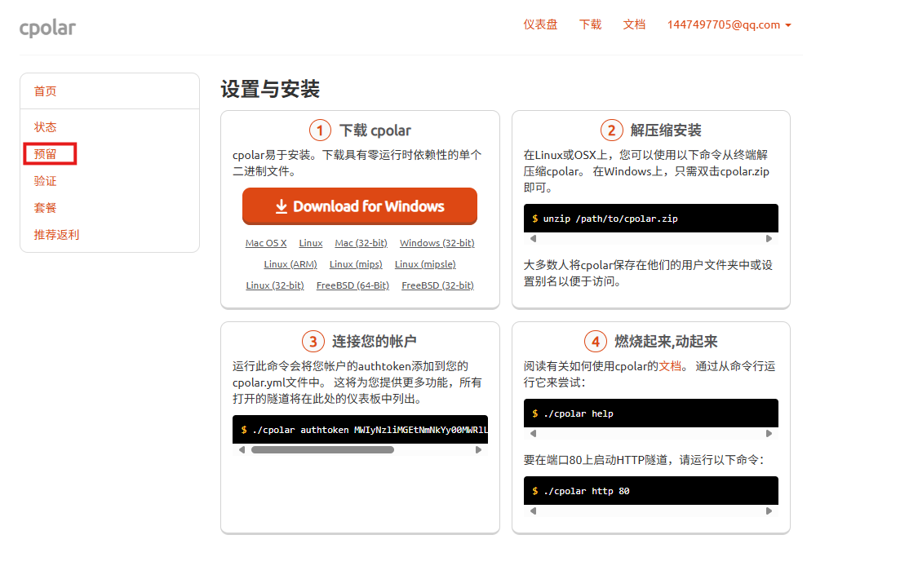Expand the 1447497705@qq.com account dropdown

point(729,25)
